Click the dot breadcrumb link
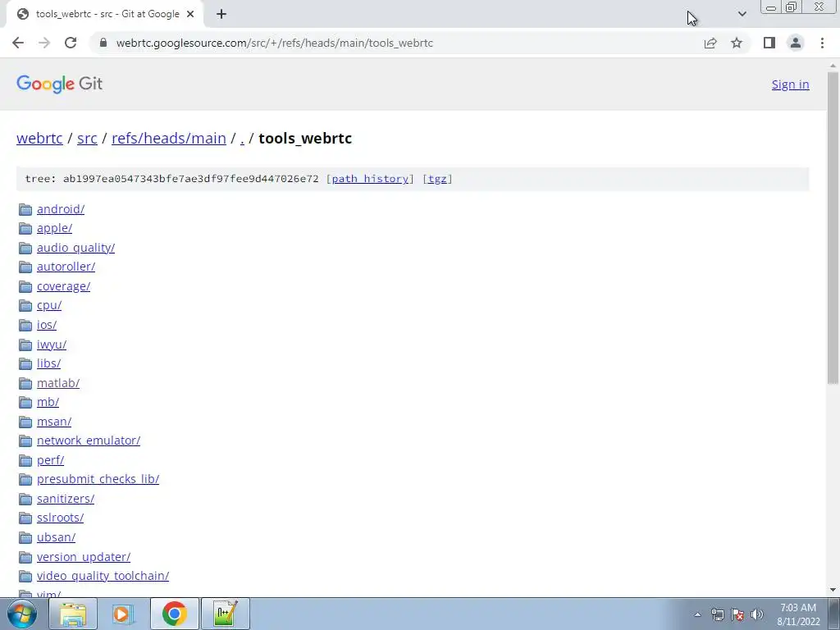This screenshot has width=840, height=630. 242,138
